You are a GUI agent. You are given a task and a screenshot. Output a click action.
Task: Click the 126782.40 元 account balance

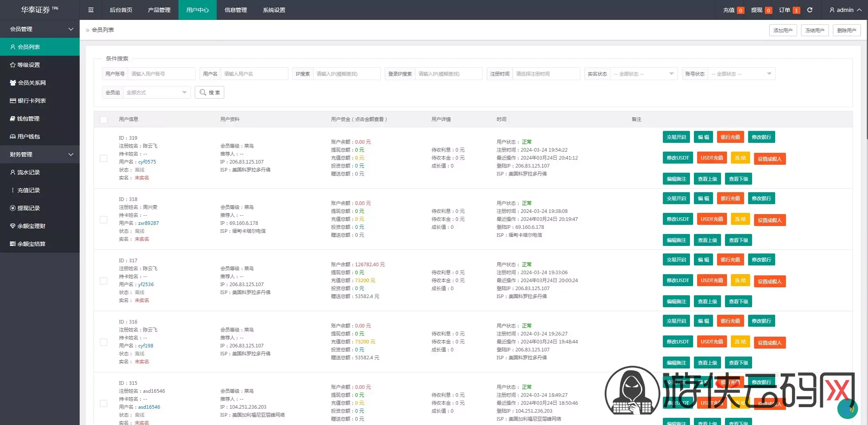[x=370, y=265]
